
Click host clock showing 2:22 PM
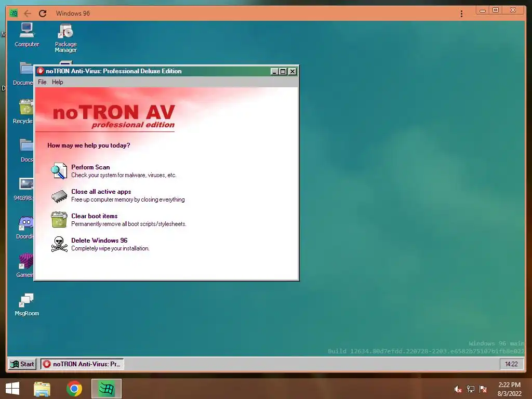(x=509, y=389)
